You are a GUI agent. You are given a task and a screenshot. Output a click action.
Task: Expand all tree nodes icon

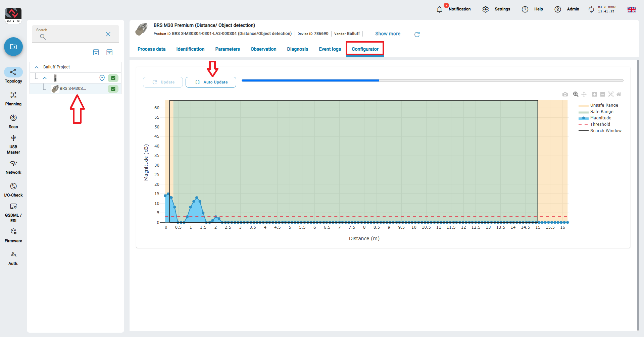109,52
